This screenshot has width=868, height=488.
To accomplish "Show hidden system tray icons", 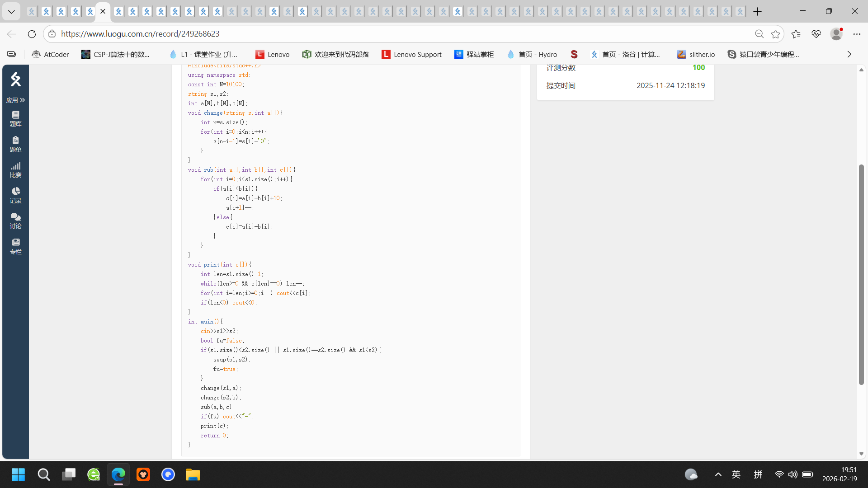I will (x=718, y=474).
